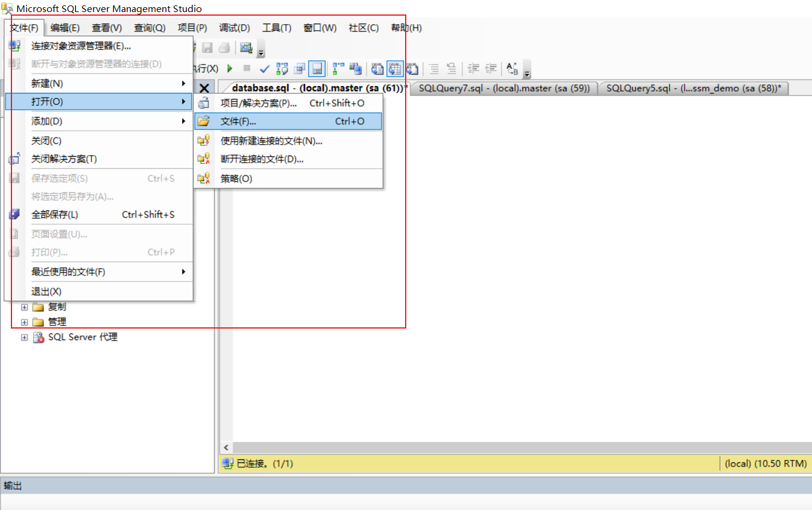Open the 编辑(E) menu
Viewport: 812px width, 510px height.
point(65,28)
